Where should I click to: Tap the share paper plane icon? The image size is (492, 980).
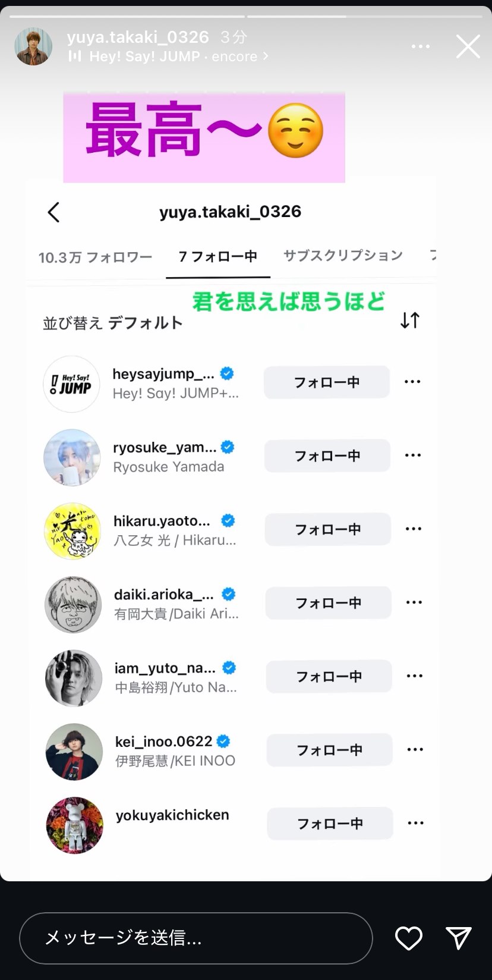point(459,938)
